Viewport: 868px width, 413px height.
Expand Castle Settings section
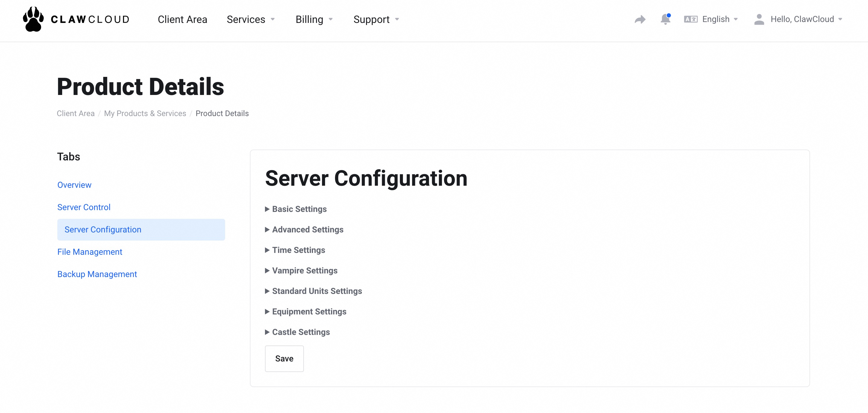301,332
